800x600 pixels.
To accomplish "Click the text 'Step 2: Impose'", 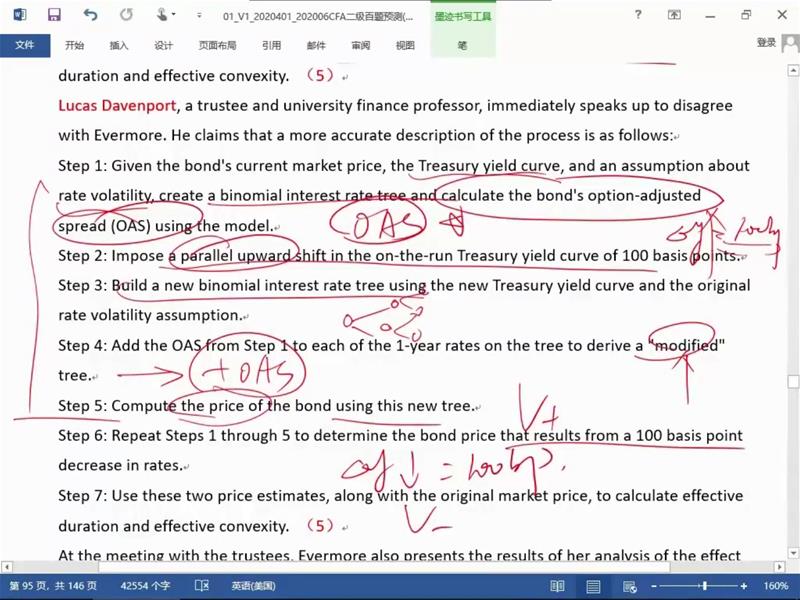I will [111, 256].
